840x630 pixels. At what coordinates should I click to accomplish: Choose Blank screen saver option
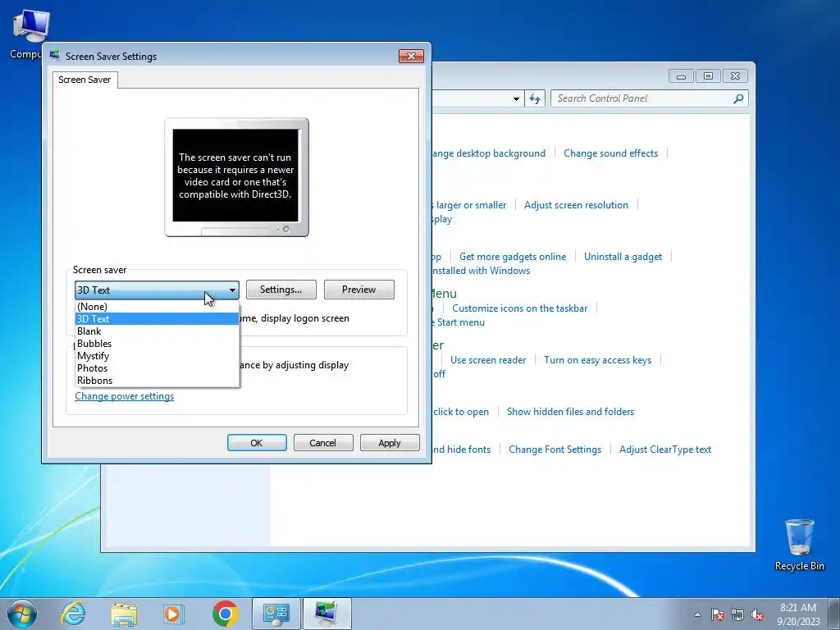coord(157,331)
